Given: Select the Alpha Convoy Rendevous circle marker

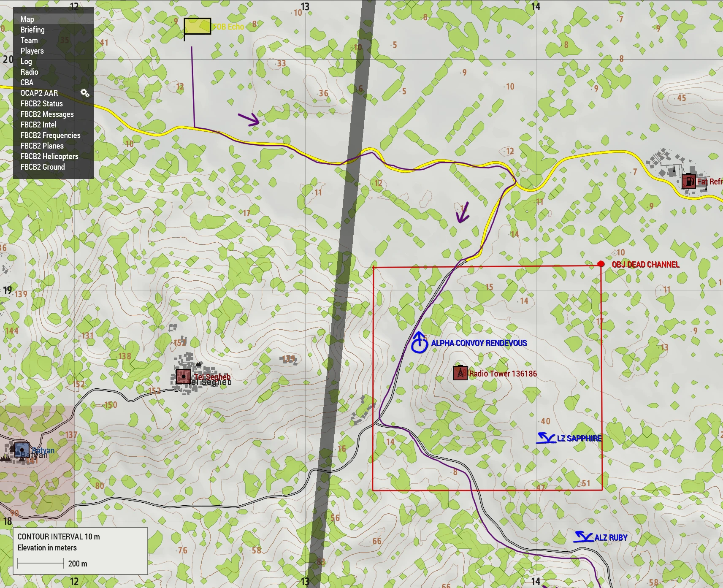Looking at the screenshot, I should (420, 343).
